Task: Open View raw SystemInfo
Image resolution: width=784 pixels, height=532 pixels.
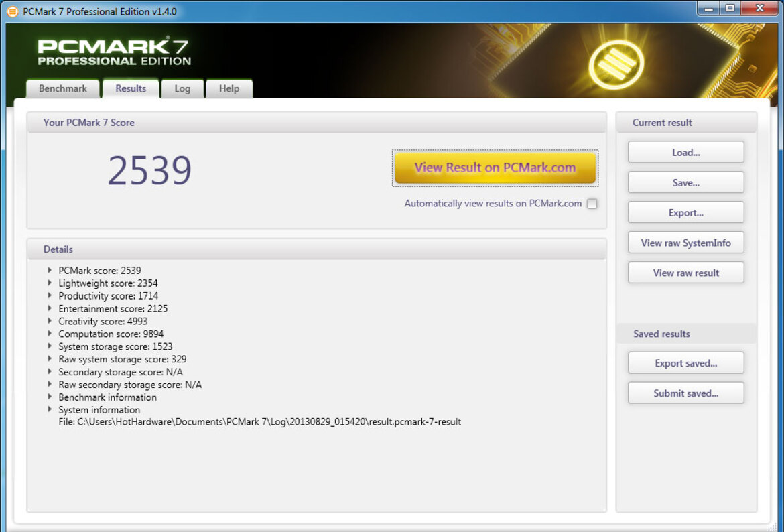Action: (x=686, y=243)
